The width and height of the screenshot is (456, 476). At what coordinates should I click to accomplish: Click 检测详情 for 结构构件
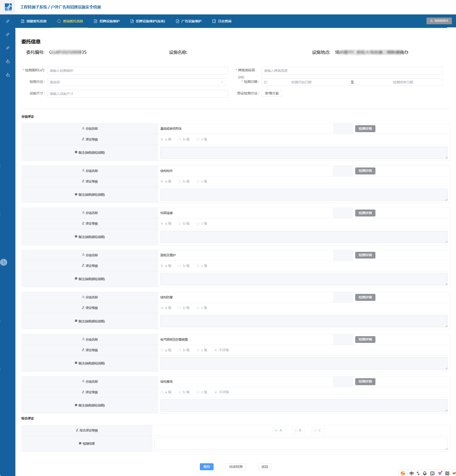[365, 171]
